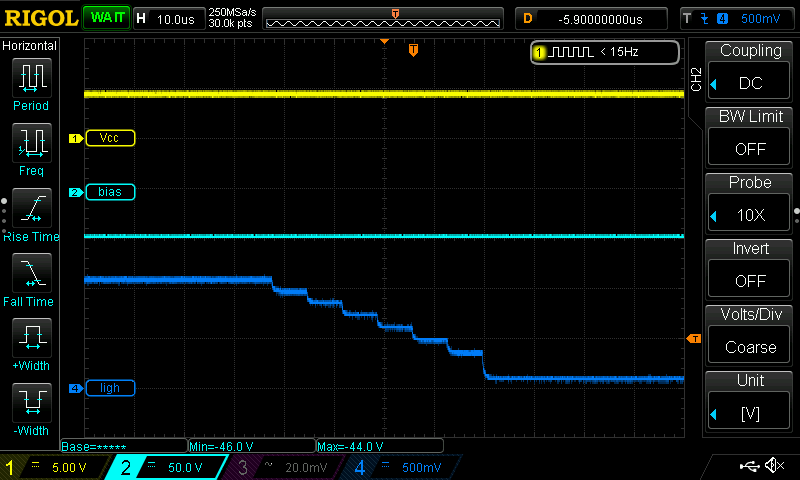Select the Rise Time measurement icon

(32, 208)
